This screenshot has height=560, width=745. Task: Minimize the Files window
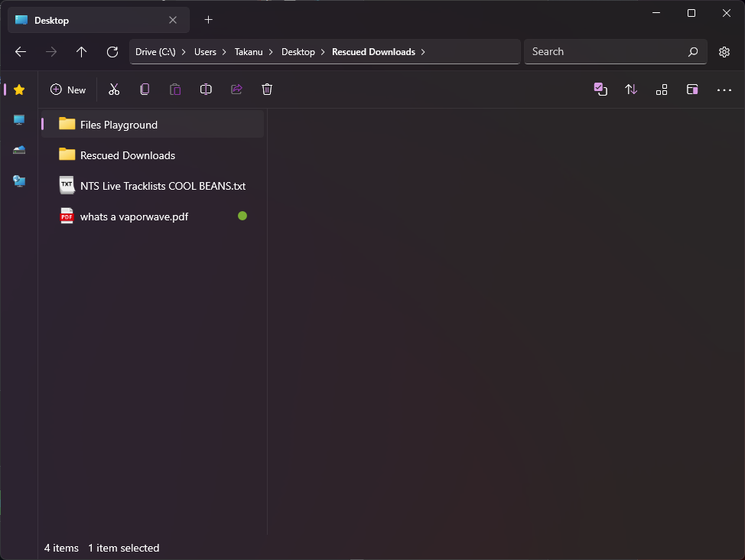click(x=656, y=13)
